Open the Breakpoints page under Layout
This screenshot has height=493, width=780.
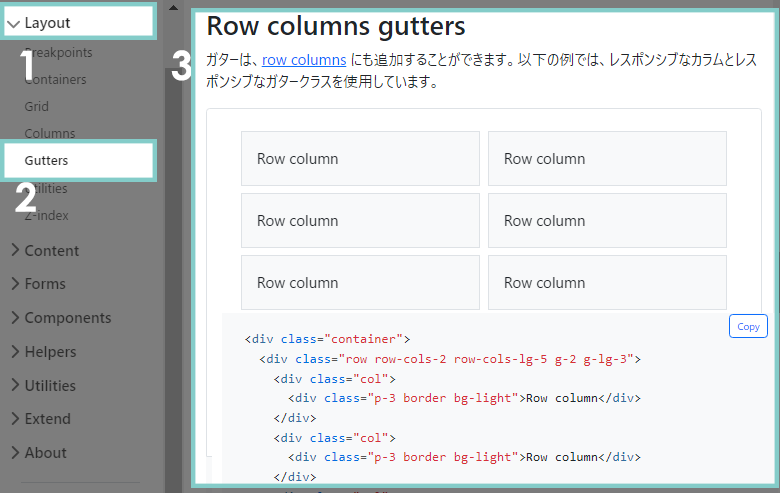point(58,53)
